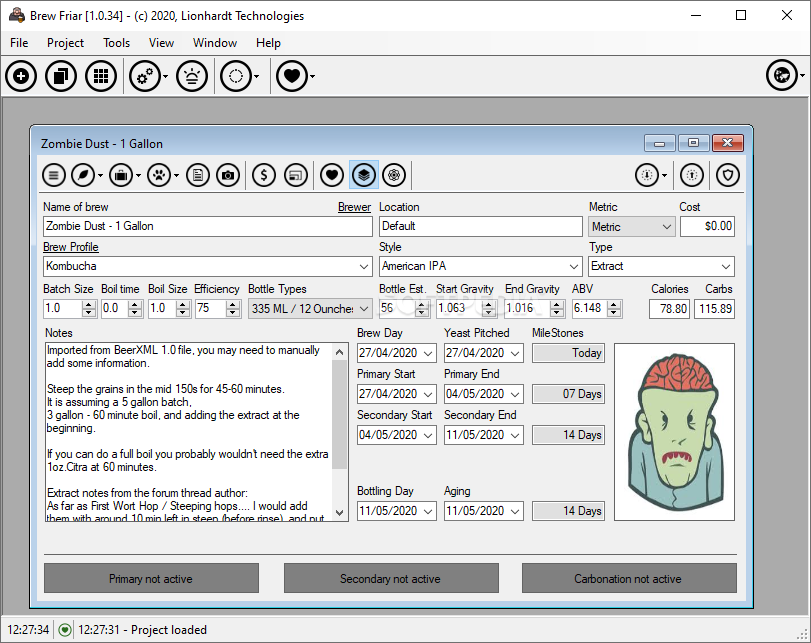
Task: Click the Today milestone button
Action: [x=568, y=353]
